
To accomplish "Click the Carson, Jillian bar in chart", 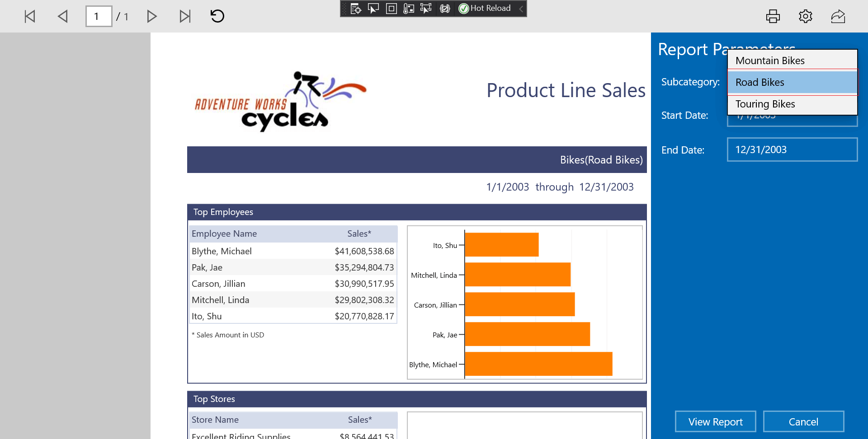I will click(520, 304).
